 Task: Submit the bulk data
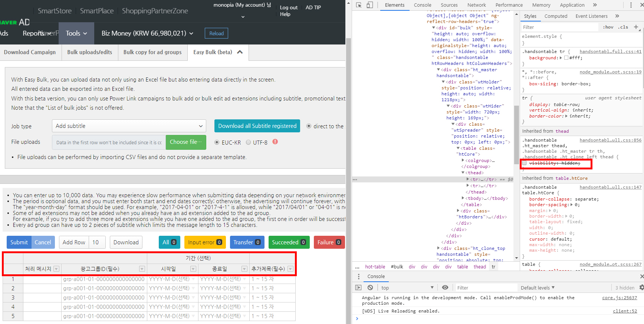tap(19, 242)
